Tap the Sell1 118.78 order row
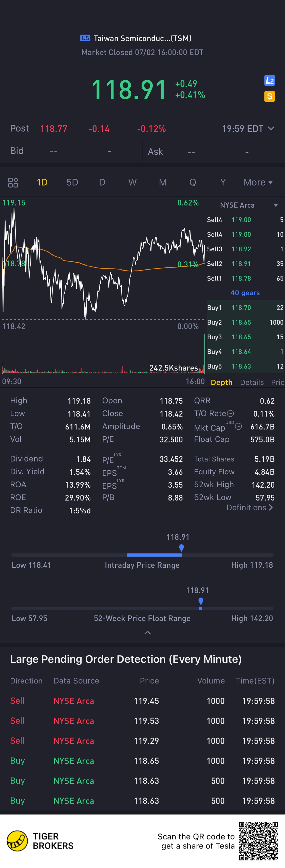 [x=245, y=278]
